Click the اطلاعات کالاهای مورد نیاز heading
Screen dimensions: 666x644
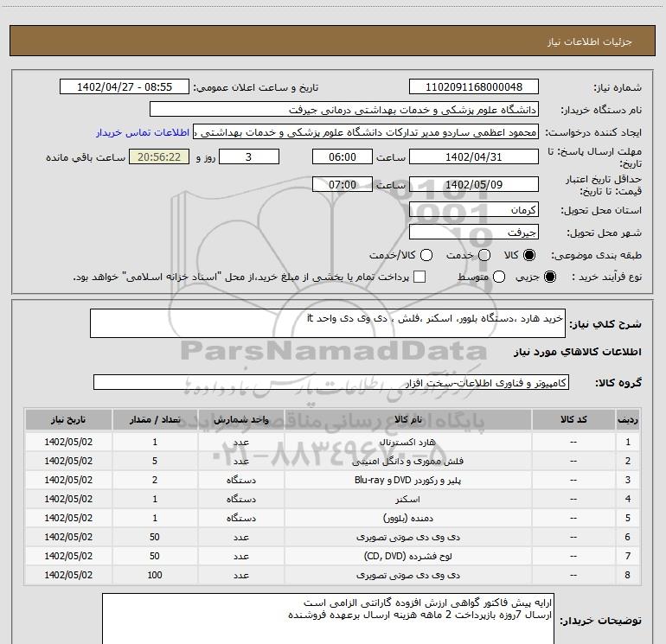[577, 352]
